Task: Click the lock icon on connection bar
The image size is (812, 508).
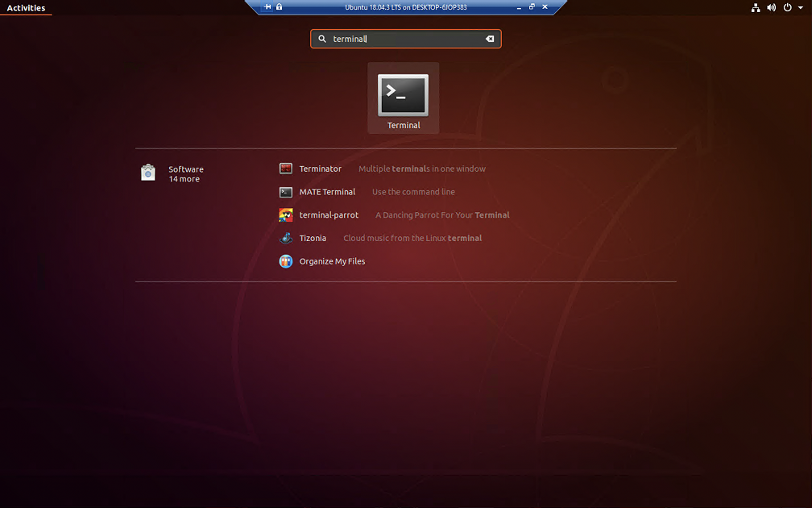Action: 279,6
